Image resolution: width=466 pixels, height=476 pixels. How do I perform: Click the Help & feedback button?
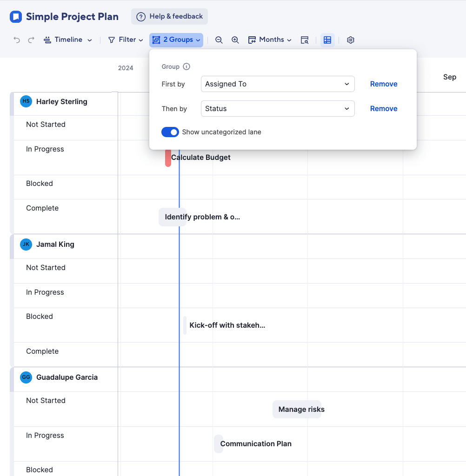coord(170,16)
